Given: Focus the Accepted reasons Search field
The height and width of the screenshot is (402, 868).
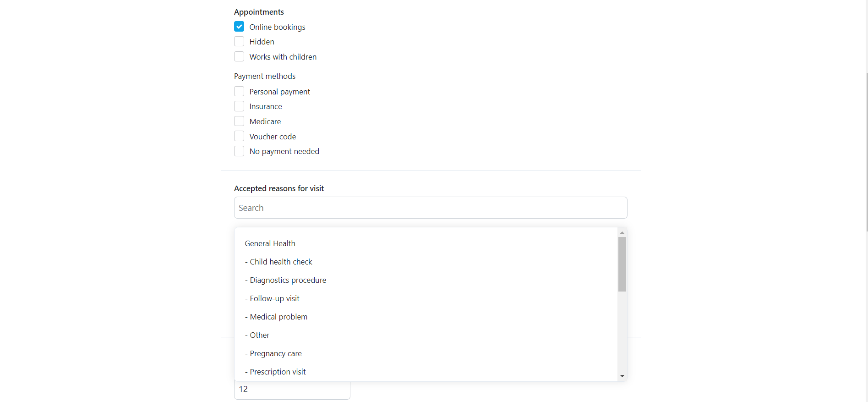Looking at the screenshot, I should pyautogui.click(x=431, y=208).
